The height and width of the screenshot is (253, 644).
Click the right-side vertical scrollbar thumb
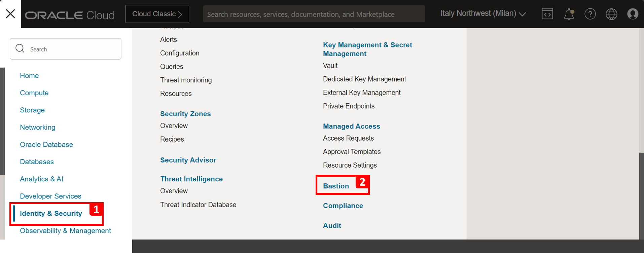(x=642, y=196)
